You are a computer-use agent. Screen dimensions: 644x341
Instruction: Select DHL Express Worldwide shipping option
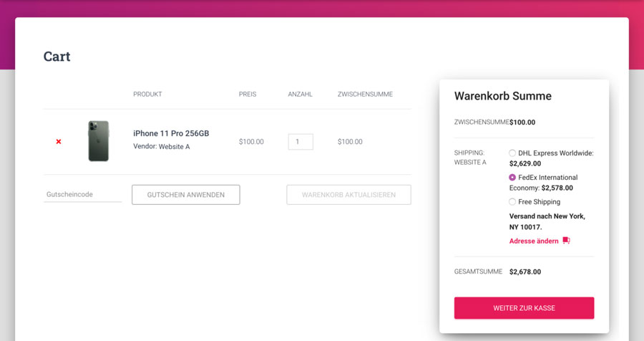[x=512, y=153]
